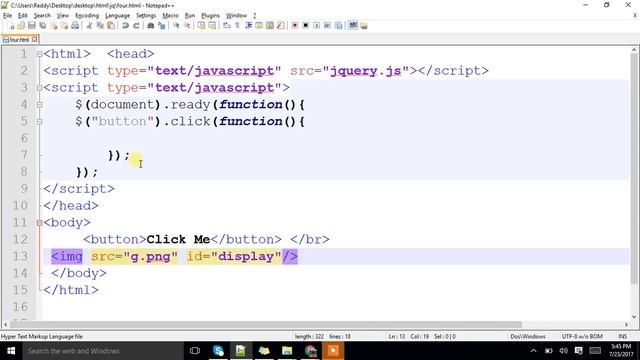Click the Redo toolbar arrow
The width and height of the screenshot is (640, 360).
[x=136, y=26]
